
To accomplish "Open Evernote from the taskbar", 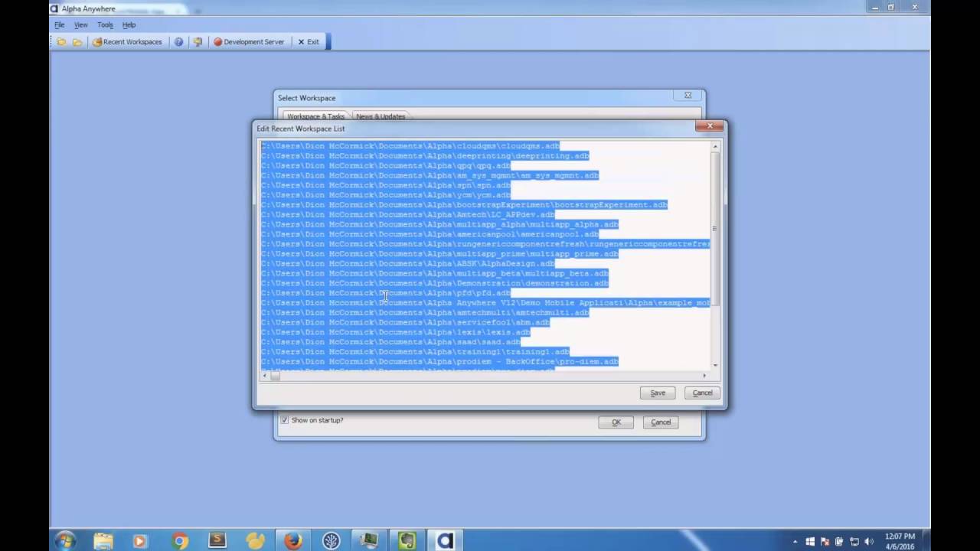I will [407, 541].
